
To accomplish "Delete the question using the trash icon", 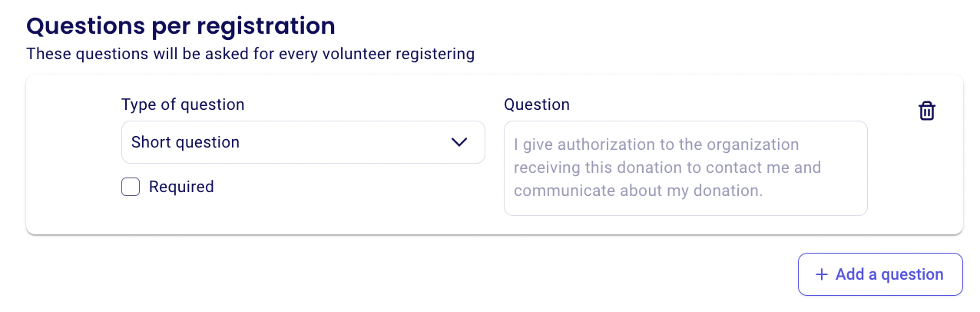I will [927, 111].
